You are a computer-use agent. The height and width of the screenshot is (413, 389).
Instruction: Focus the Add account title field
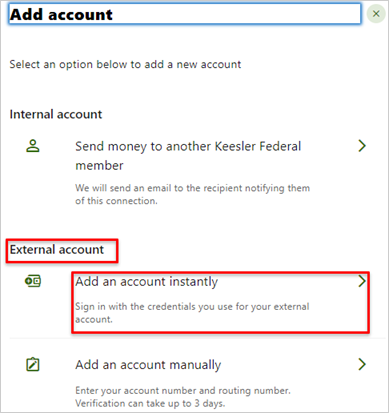click(184, 14)
